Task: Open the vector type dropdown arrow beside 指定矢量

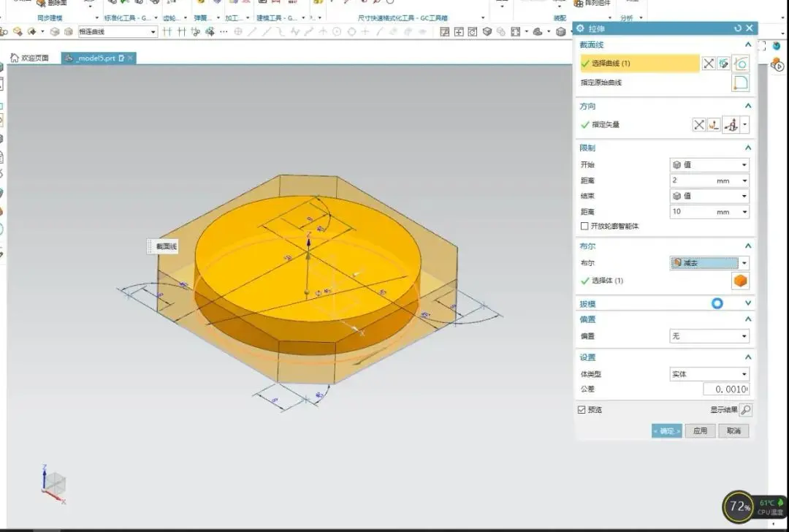Action: tap(744, 125)
